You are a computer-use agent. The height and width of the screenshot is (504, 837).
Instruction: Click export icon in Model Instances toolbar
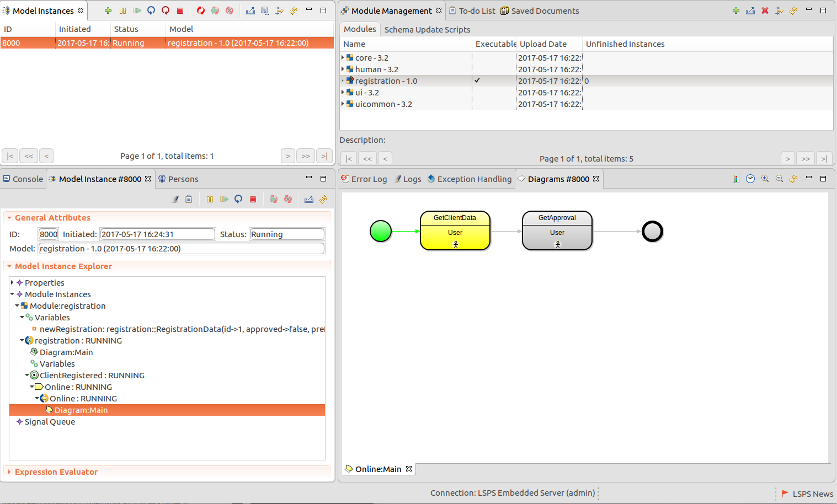pos(250,10)
